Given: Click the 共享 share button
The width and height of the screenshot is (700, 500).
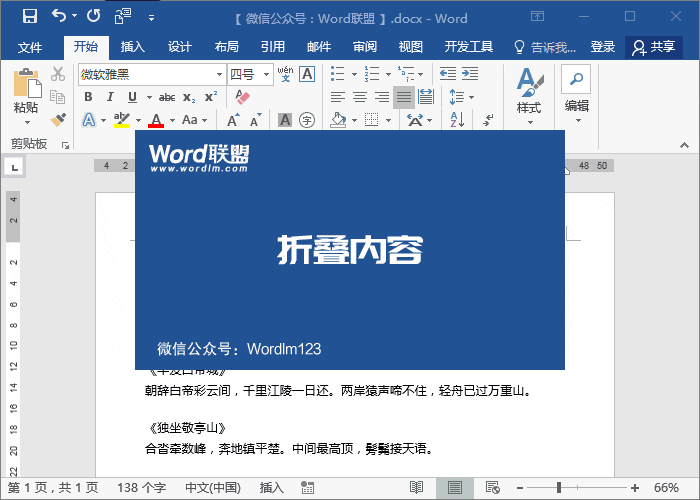Looking at the screenshot, I should coord(654,47).
